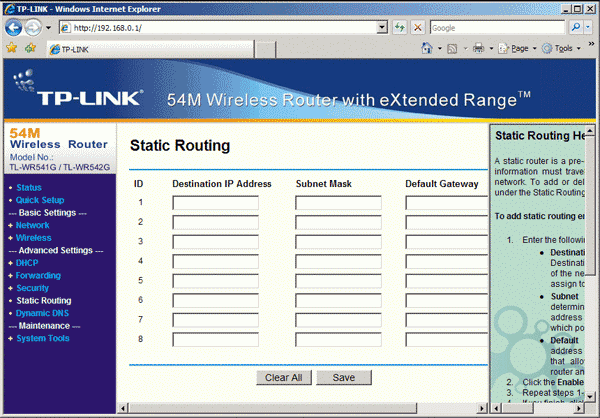Click the Print printer icon
Viewport: 600px width, 418px height.
pos(478,48)
